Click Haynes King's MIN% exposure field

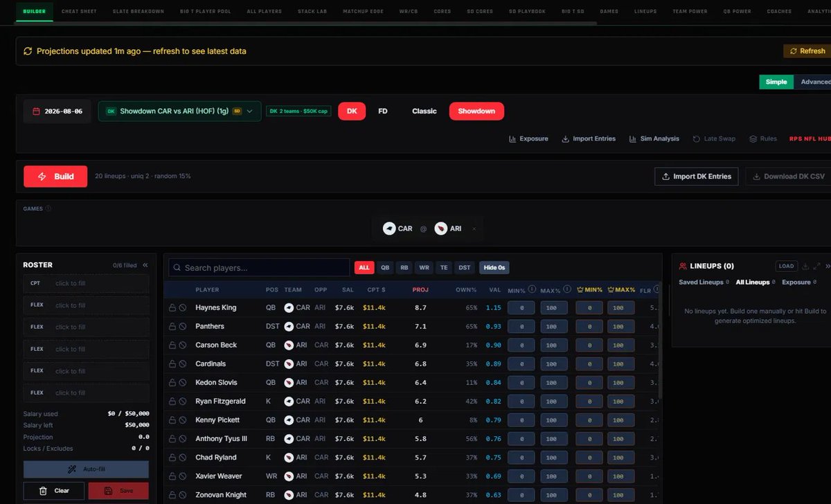[521, 308]
